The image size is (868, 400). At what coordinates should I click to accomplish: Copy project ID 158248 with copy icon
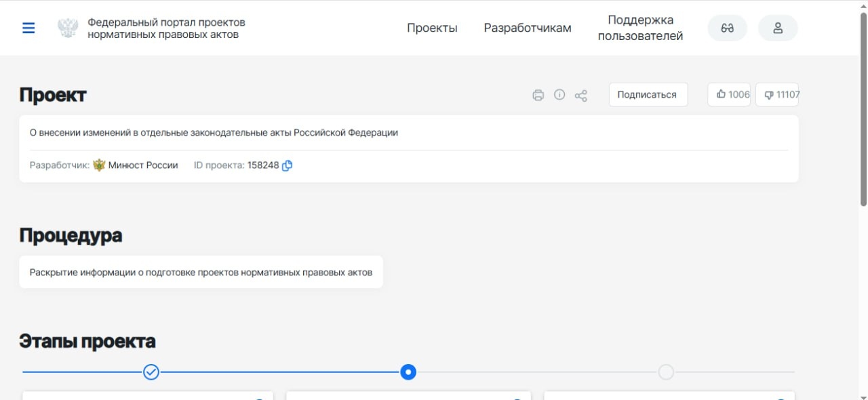pyautogui.click(x=287, y=165)
